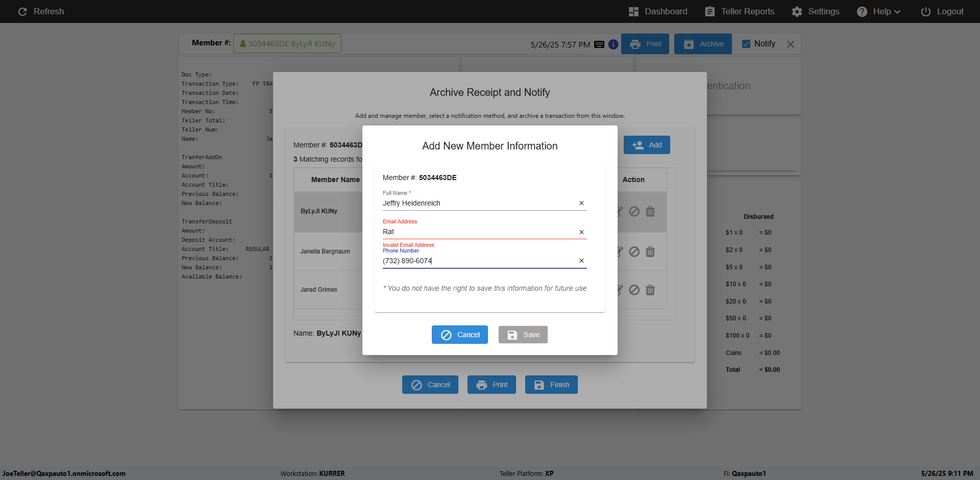Delete the ByLyJl KUNy record
Image resolution: width=980 pixels, height=480 pixels.
tap(650, 211)
